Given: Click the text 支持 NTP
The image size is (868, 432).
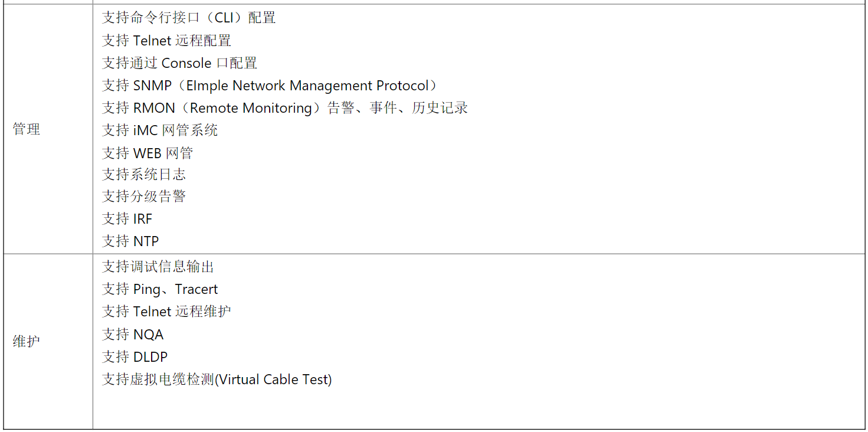Looking at the screenshot, I should pos(130,241).
